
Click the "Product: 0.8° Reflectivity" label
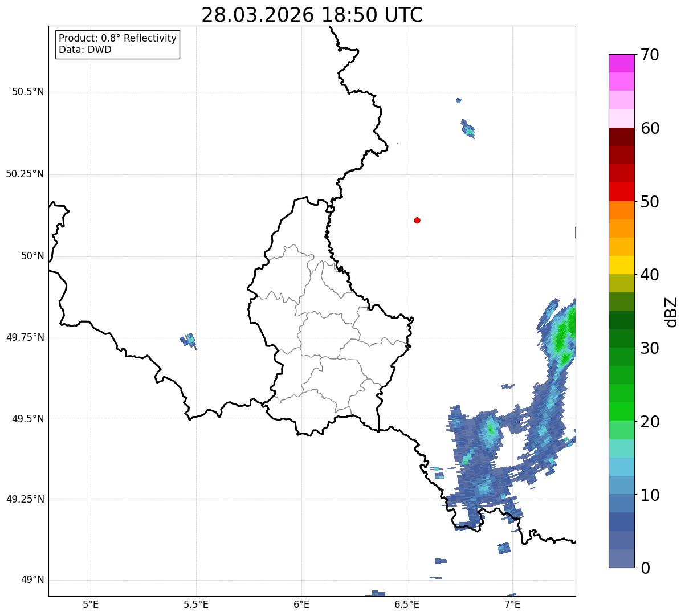(118, 38)
